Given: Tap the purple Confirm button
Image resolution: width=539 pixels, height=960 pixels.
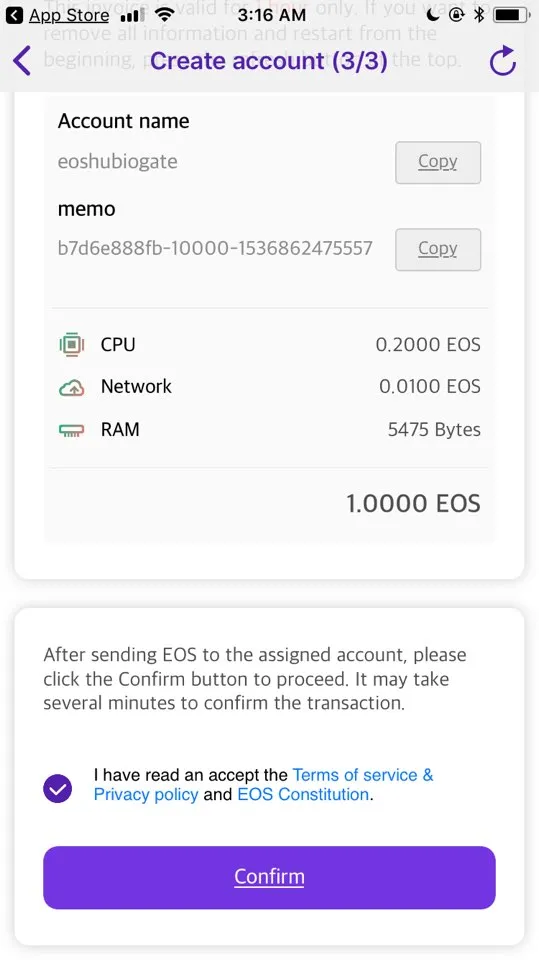Looking at the screenshot, I should (x=269, y=877).
